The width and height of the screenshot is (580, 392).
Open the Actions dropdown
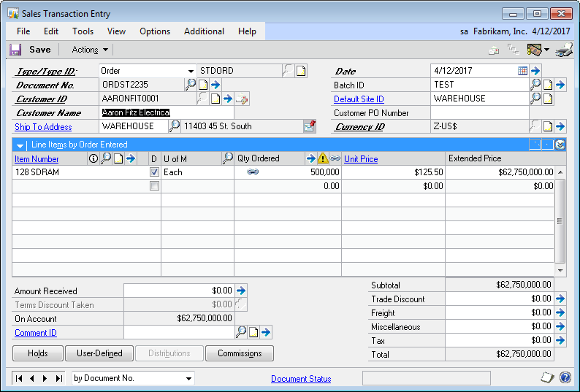[90, 50]
